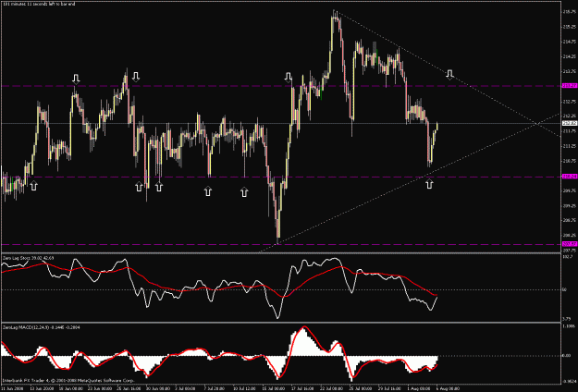Select the up arrow under the 30 Jun low
Screen dimensions: 578x392
[158, 187]
